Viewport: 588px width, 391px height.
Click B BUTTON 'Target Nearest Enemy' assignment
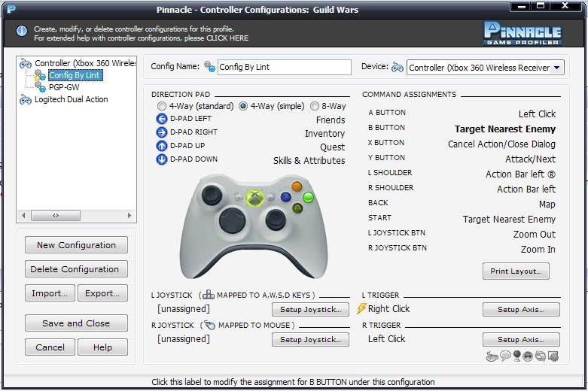[x=505, y=129]
